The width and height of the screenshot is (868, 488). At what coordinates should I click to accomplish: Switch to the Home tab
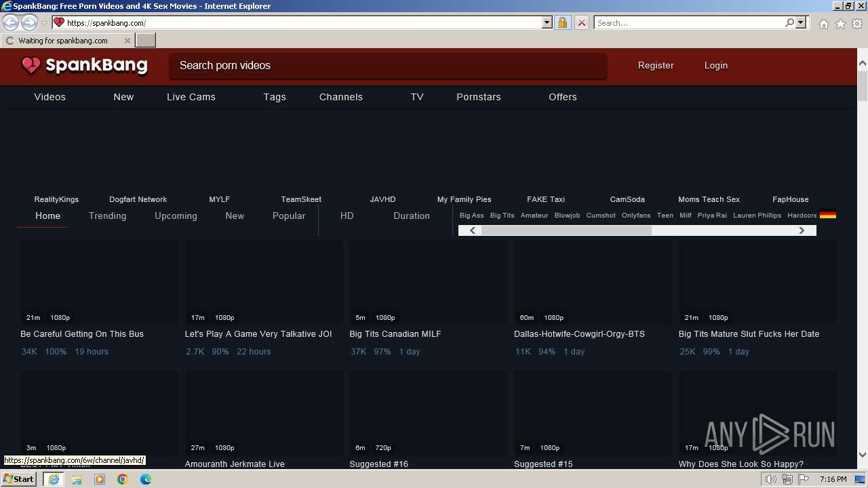coord(47,216)
